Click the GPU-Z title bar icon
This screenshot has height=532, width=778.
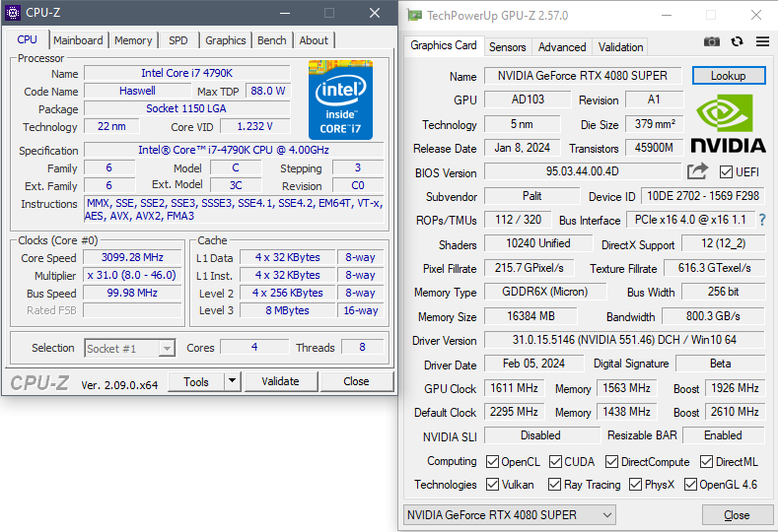pos(415,16)
